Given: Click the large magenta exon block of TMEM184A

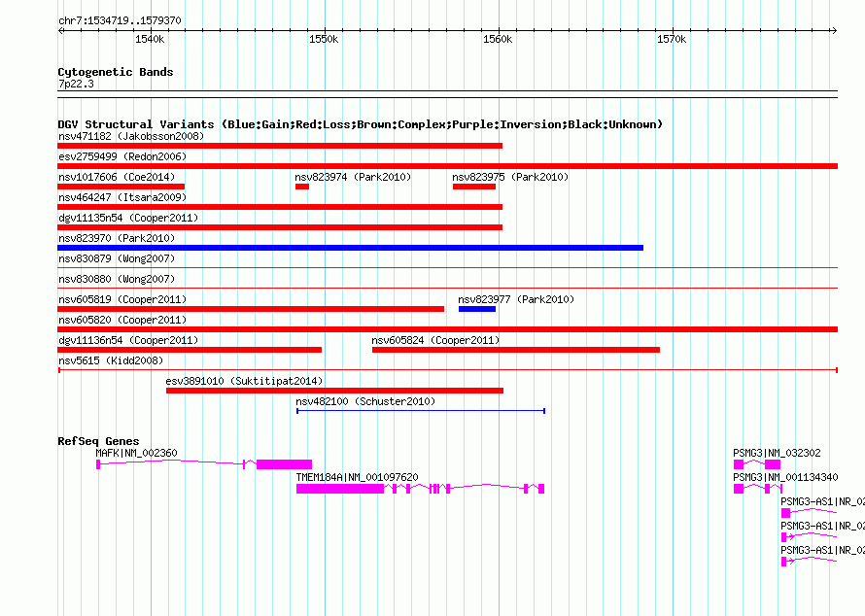Looking at the screenshot, I should [x=340, y=489].
